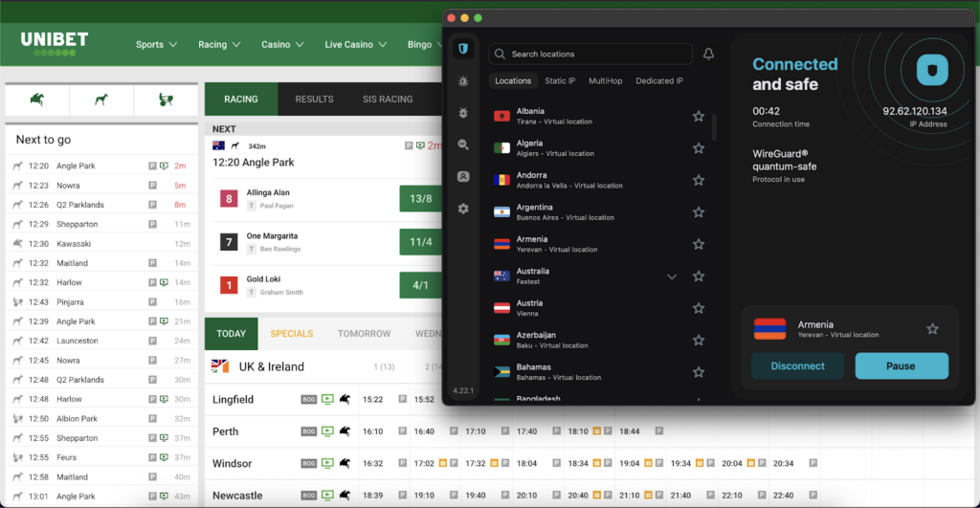Open the Bingo dropdown in Unibet nav
Image resolution: width=980 pixels, height=508 pixels.
click(424, 44)
